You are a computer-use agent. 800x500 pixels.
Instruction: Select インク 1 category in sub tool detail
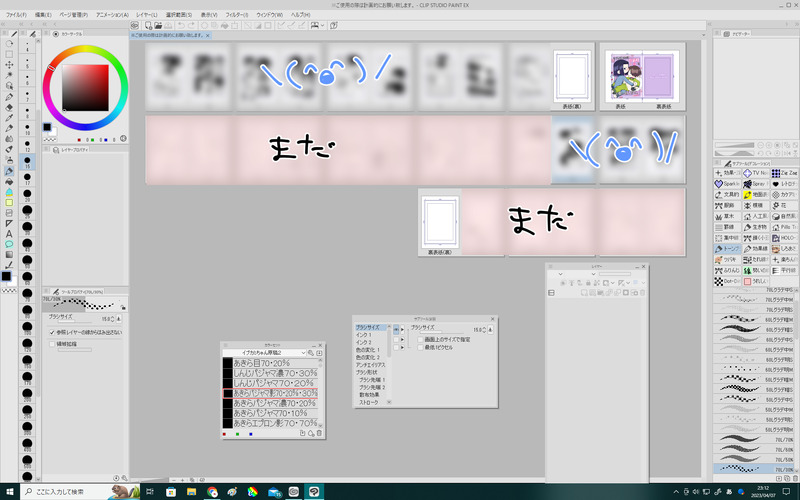click(363, 335)
